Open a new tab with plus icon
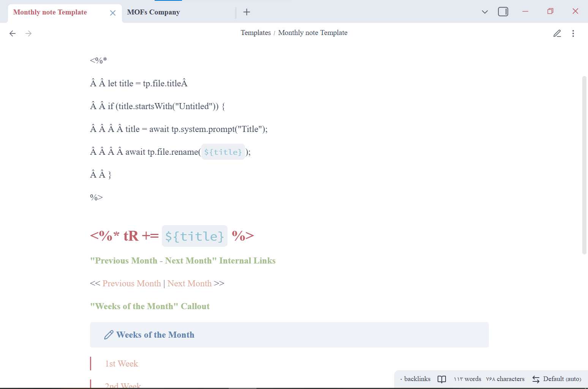 click(247, 12)
